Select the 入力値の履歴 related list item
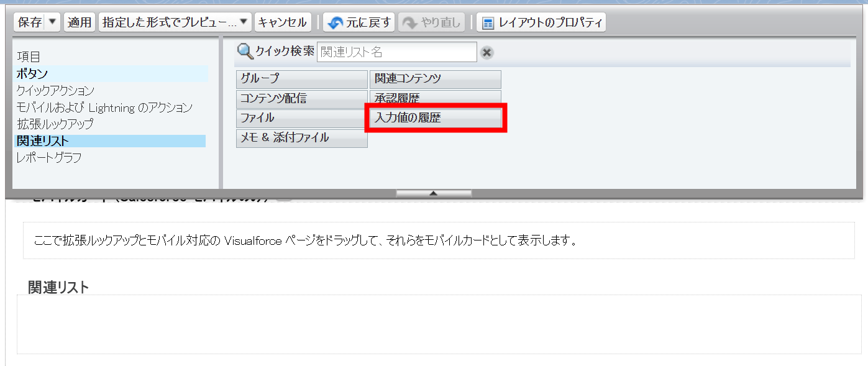This screenshot has width=868, height=366. (x=436, y=118)
